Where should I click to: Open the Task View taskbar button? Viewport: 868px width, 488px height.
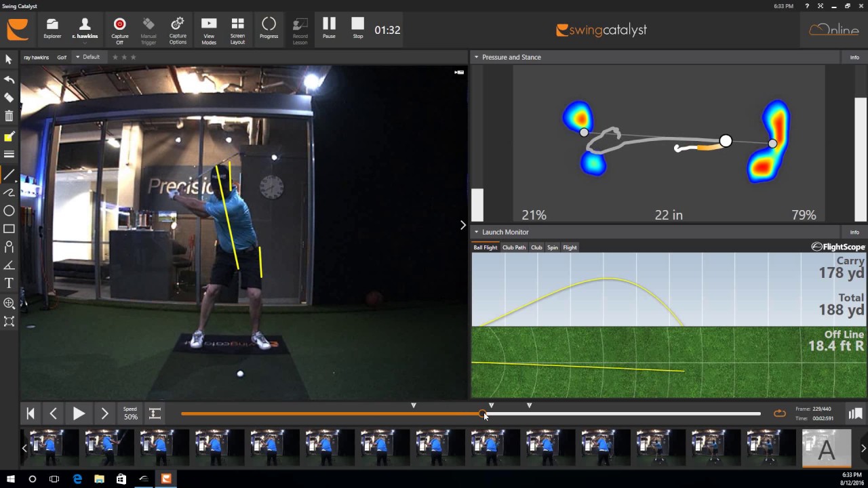(x=54, y=479)
